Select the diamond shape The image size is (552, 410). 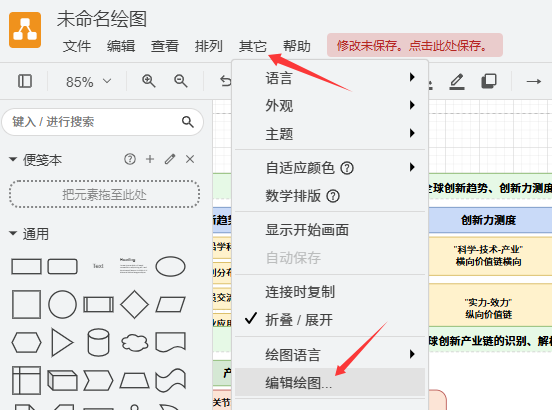(134, 304)
